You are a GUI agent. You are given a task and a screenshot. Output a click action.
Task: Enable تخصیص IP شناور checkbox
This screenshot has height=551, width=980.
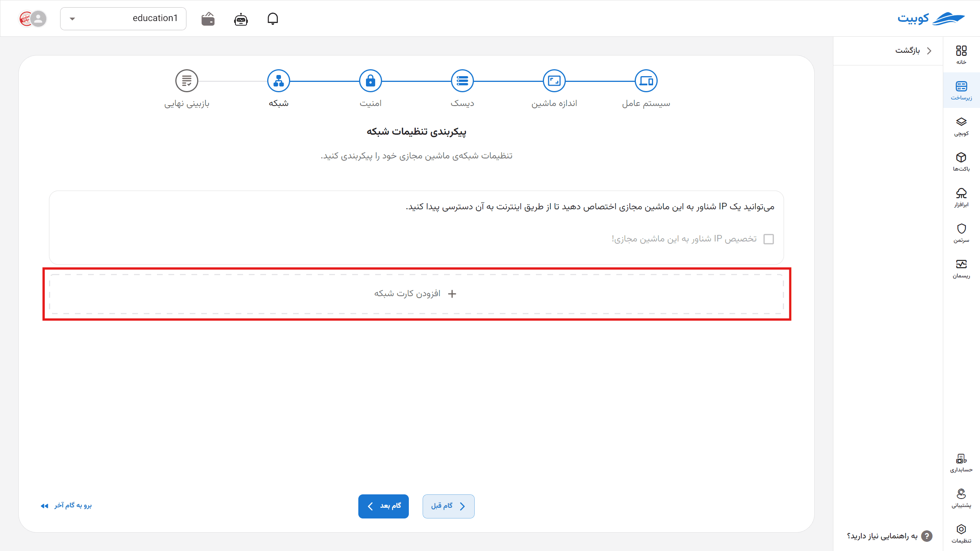coord(769,239)
